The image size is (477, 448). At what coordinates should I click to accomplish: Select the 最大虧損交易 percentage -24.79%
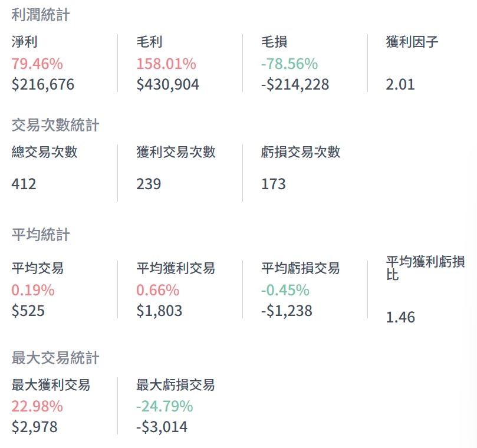pos(165,406)
